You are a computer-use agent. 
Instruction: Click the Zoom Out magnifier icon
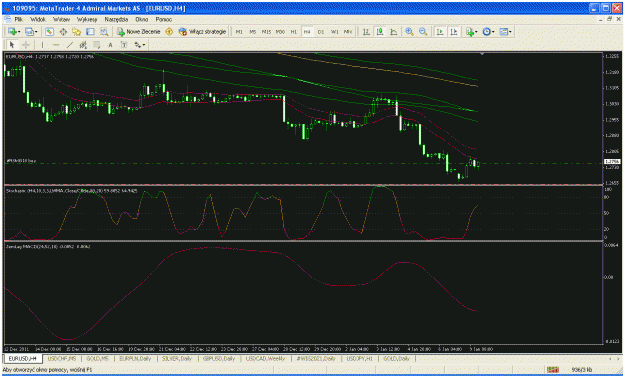(x=423, y=31)
